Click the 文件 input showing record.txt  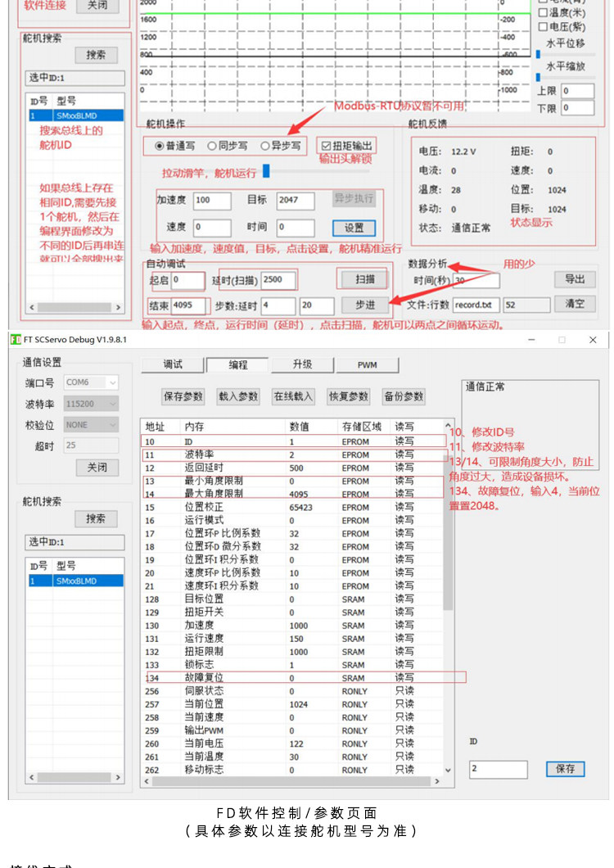(x=476, y=305)
